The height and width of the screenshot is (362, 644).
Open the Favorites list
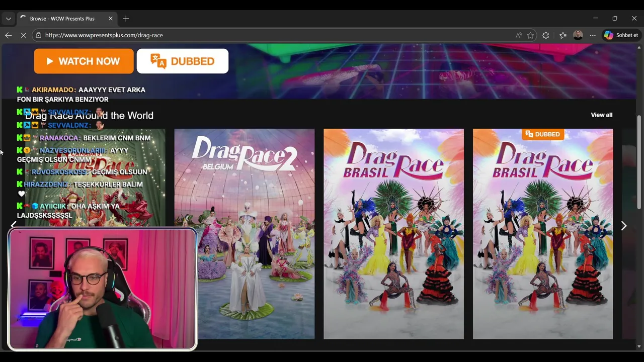coord(563,35)
